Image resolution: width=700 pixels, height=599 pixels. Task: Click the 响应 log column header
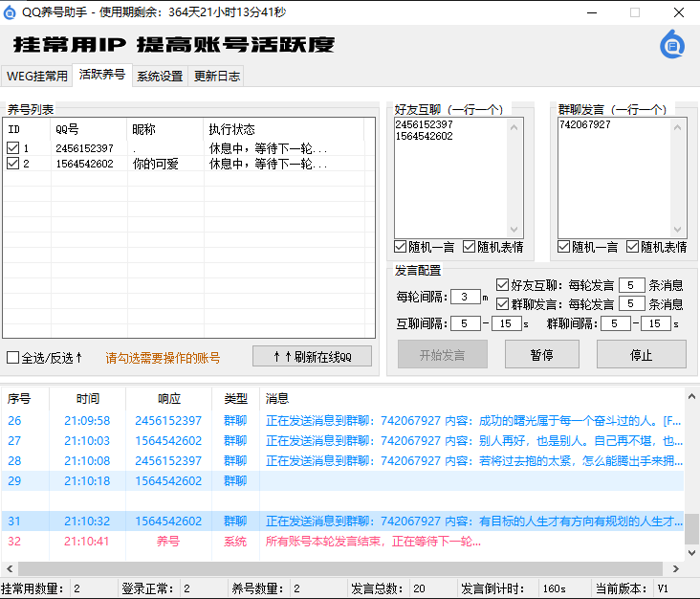point(168,398)
